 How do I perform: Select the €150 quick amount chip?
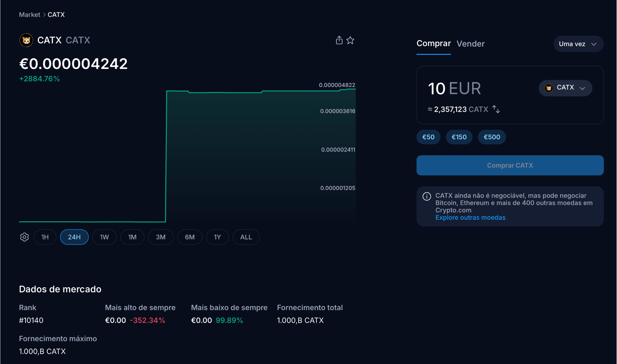pyautogui.click(x=459, y=137)
